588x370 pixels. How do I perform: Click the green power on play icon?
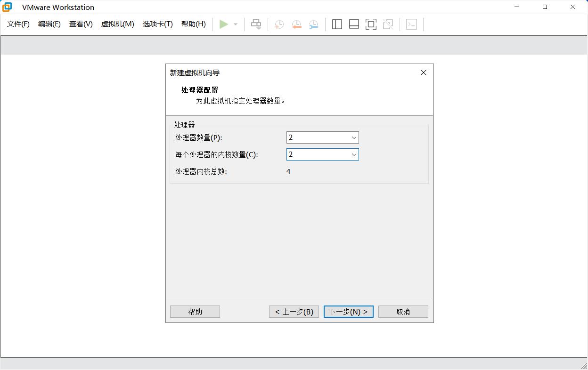click(224, 24)
